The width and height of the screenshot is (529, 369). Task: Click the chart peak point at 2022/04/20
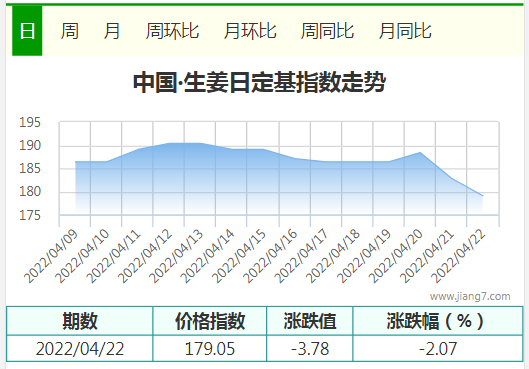[x=420, y=152]
